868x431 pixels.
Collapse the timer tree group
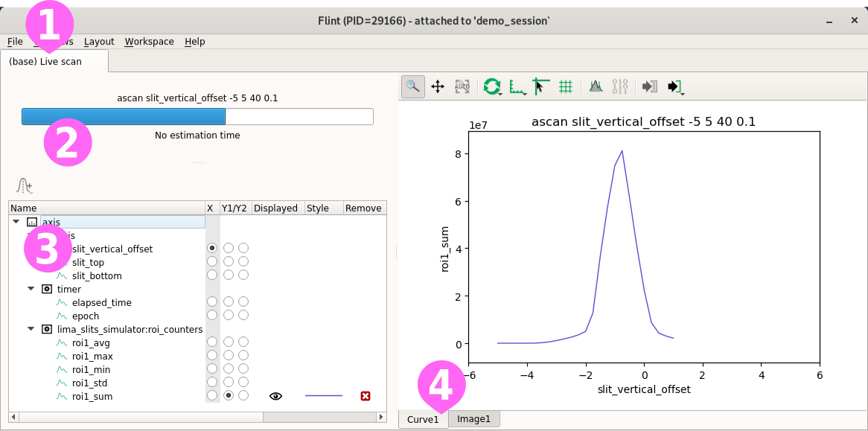point(31,289)
